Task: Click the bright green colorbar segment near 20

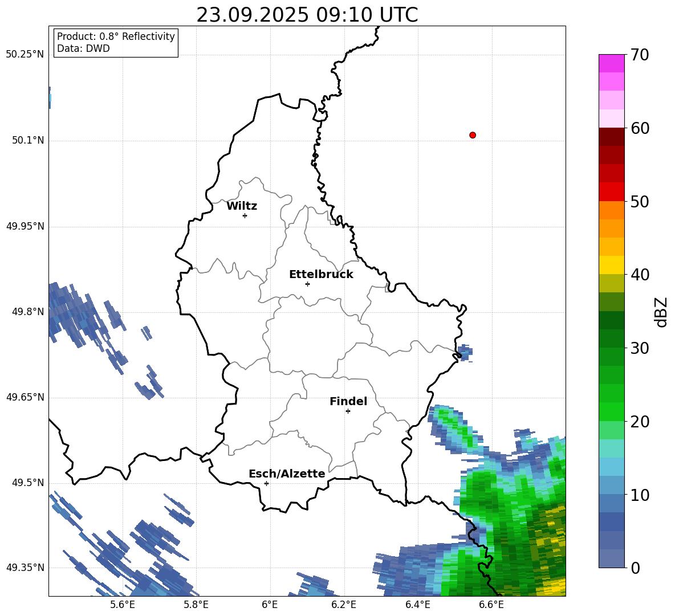Action: [x=611, y=412]
